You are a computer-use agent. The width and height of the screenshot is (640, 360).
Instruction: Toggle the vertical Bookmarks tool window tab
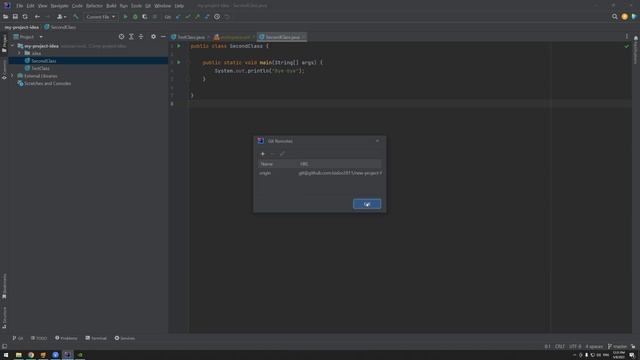[x=4, y=286]
